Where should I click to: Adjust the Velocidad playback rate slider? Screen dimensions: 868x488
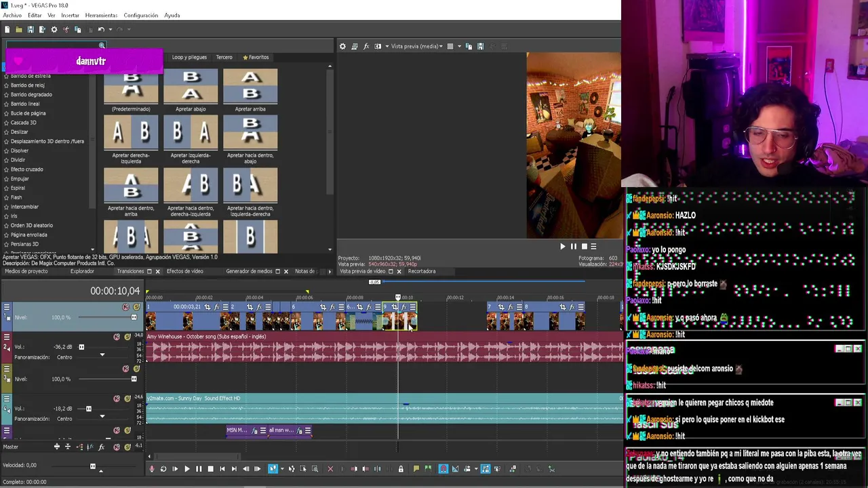pyautogui.click(x=93, y=466)
